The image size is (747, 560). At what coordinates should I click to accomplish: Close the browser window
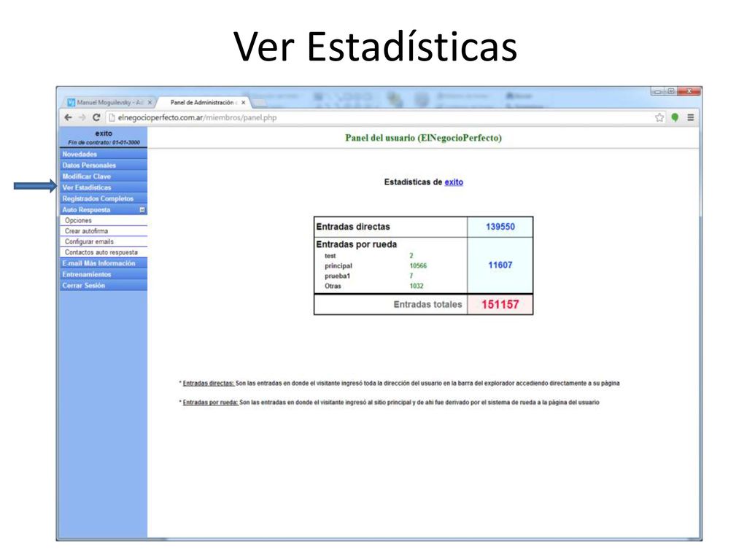point(689,91)
